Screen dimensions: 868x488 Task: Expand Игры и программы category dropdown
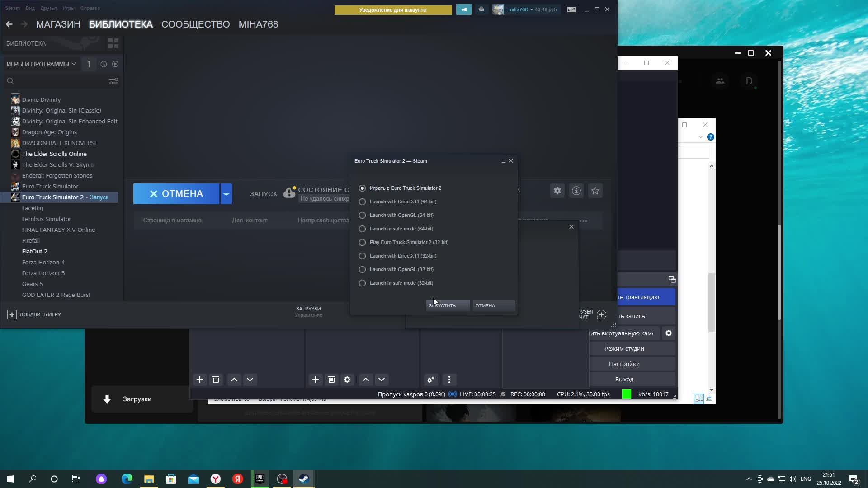pyautogui.click(x=41, y=64)
